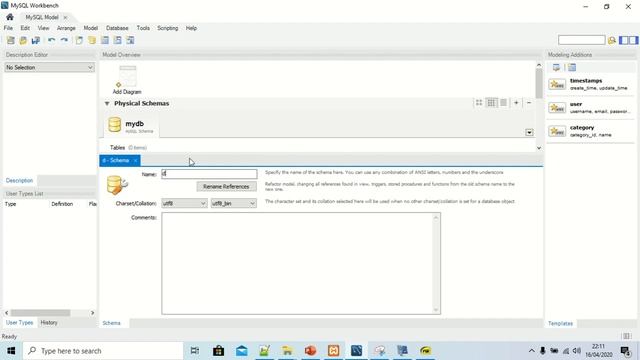Click the Add Routine toolbar icon
This screenshot has width=640, height=360.
pos(130,40)
